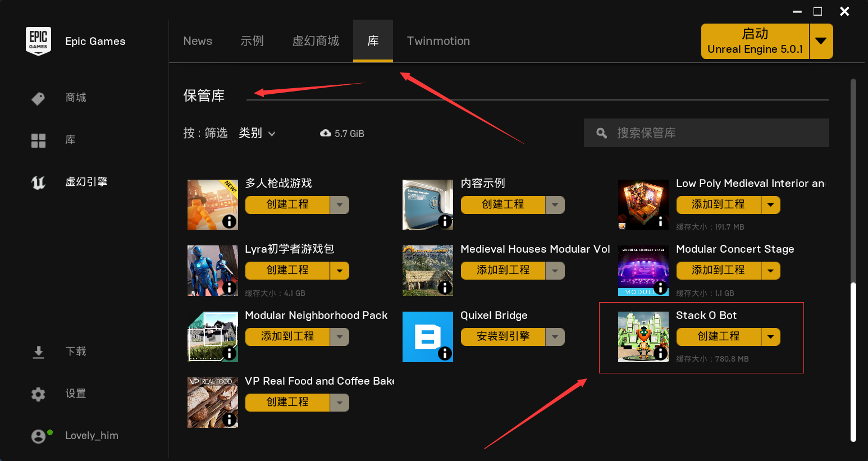Open the 类别 filter dropdown
Viewport: 868px width, 461px height.
pos(257,133)
